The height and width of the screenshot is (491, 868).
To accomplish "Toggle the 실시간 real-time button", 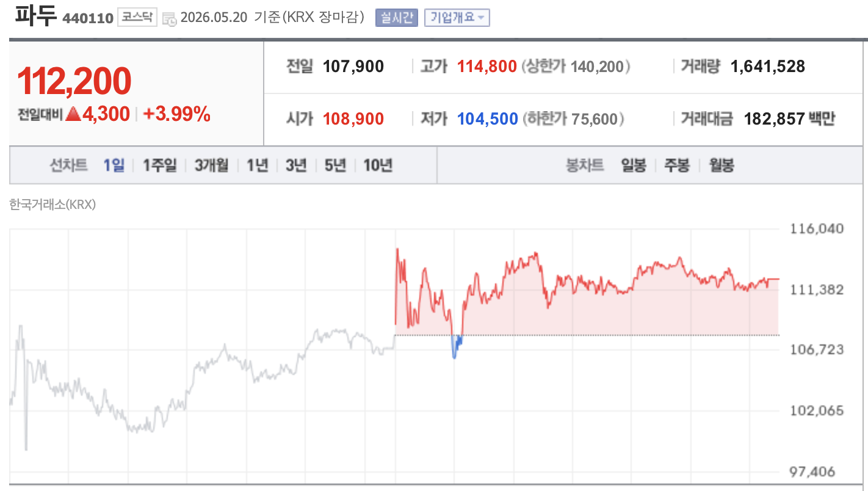I will (x=397, y=18).
